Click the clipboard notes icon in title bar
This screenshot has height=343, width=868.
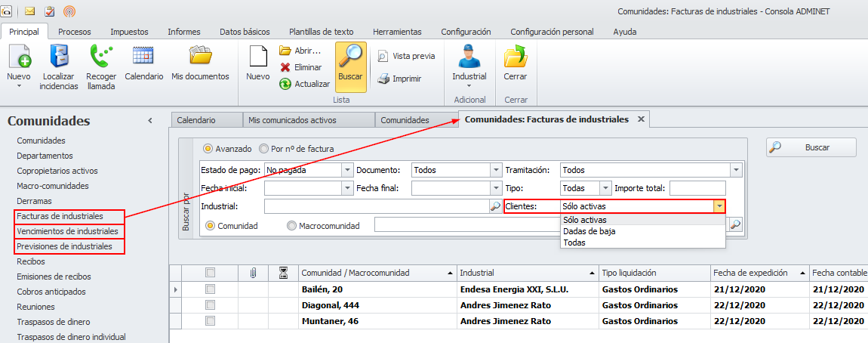[49, 11]
